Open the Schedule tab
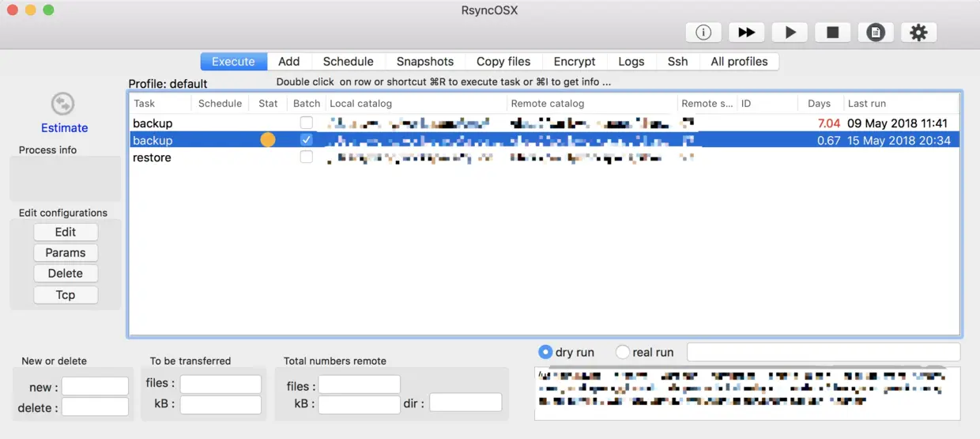The height and width of the screenshot is (439, 980). (x=349, y=62)
